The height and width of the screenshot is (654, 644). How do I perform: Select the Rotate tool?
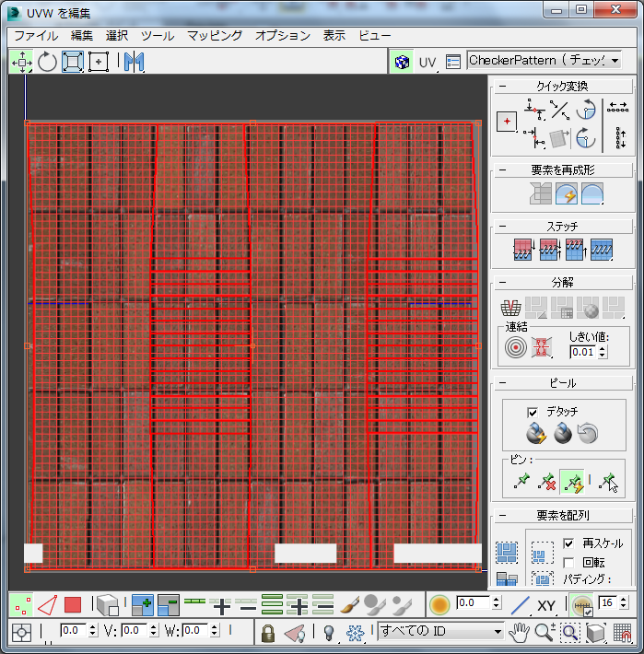(x=47, y=62)
